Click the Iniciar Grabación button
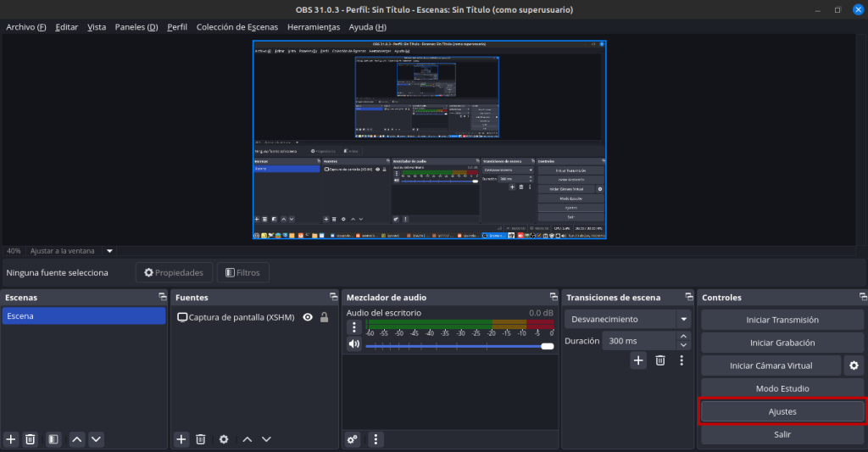This screenshot has height=452, width=868. pyautogui.click(x=782, y=343)
